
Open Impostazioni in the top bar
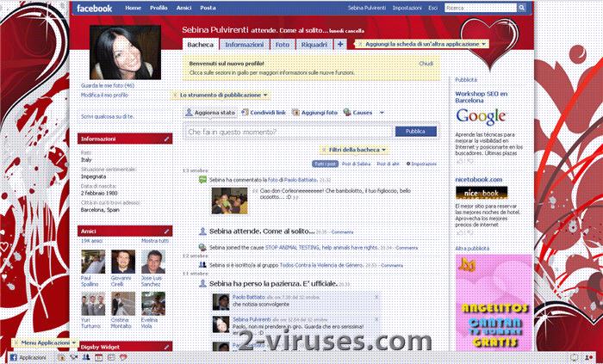pyautogui.click(x=407, y=8)
